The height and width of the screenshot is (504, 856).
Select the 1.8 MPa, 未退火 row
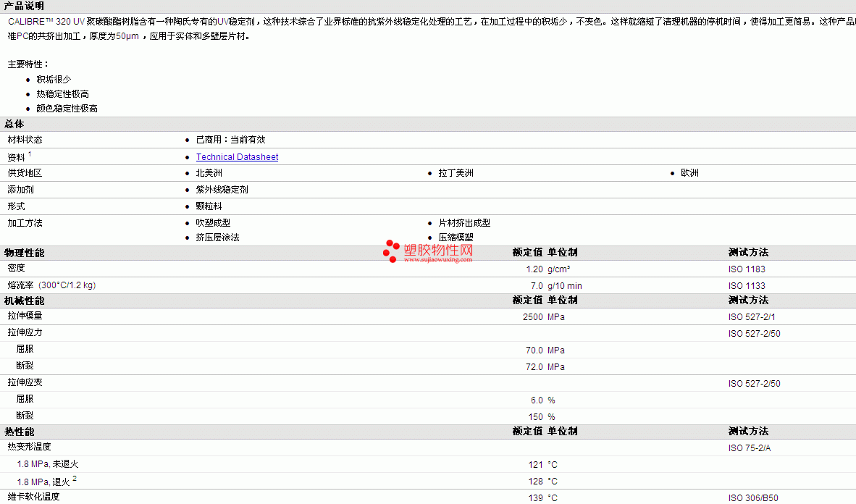(428, 464)
